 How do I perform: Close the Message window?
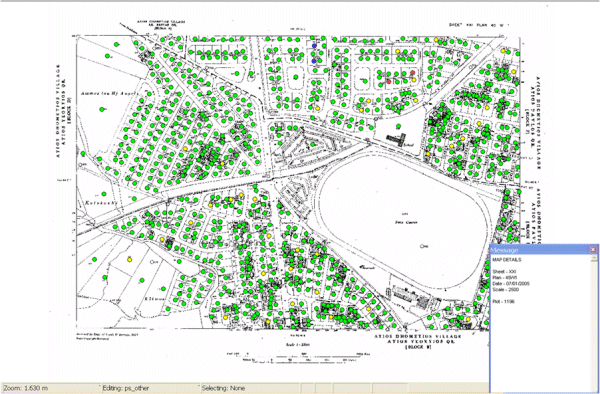(593, 250)
